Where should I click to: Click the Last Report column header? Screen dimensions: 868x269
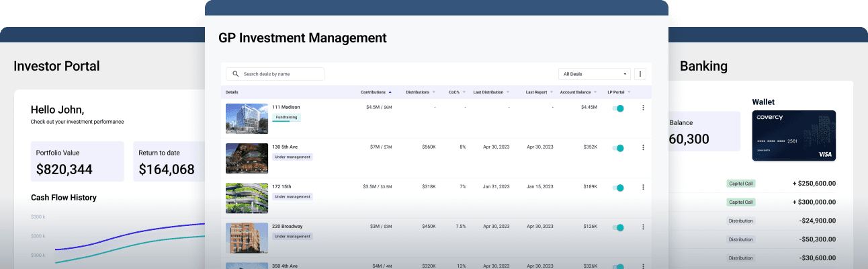point(535,92)
